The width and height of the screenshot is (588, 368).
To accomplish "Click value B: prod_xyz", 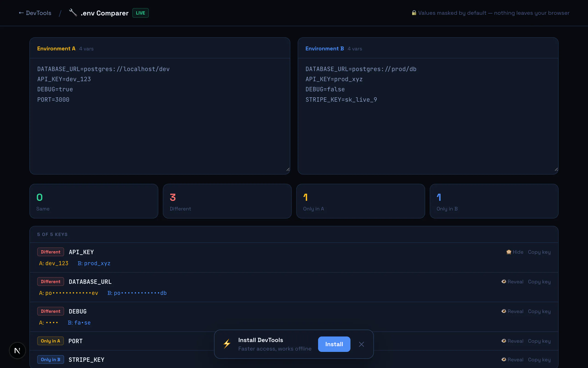I will (x=94, y=263).
